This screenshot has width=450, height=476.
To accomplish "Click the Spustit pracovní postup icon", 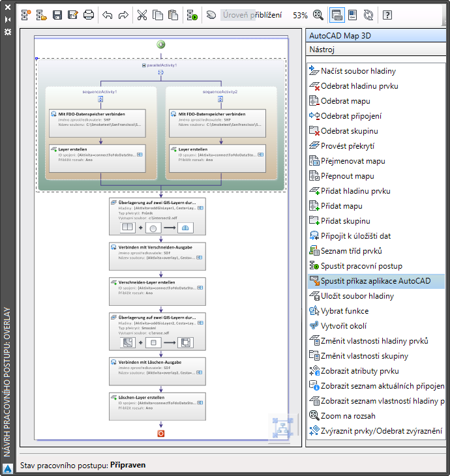I will [x=314, y=265].
